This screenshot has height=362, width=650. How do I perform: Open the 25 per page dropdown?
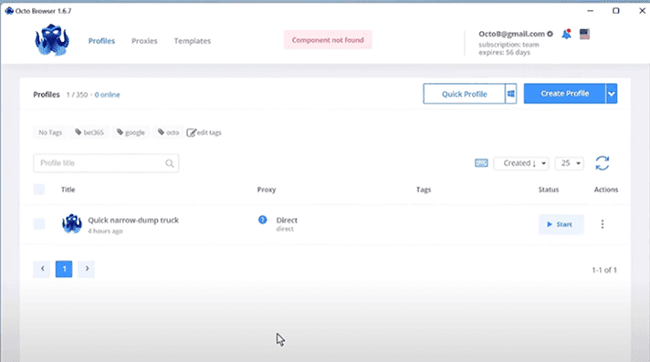[x=569, y=163]
